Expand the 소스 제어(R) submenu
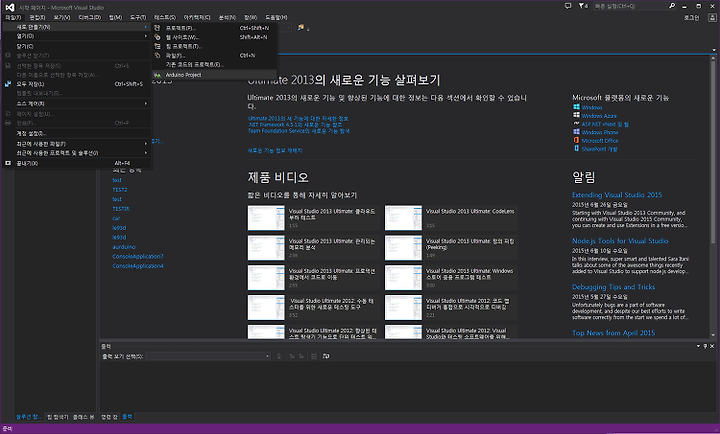 tap(76, 104)
